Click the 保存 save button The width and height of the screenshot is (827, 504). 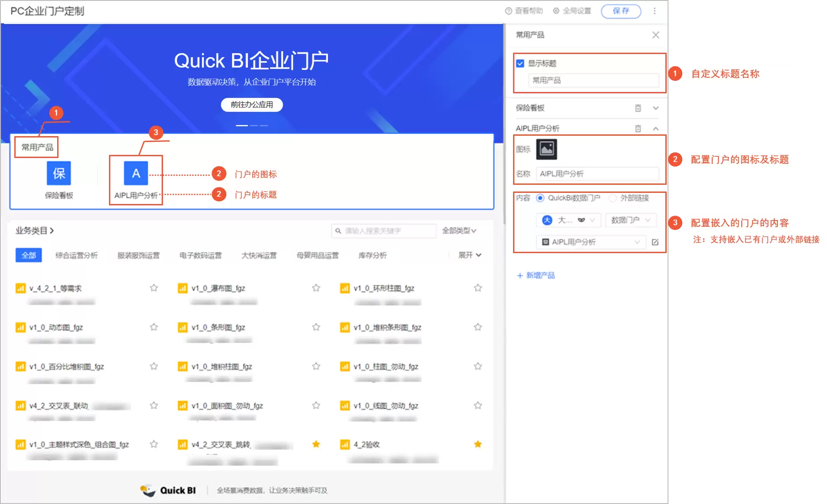coord(621,11)
